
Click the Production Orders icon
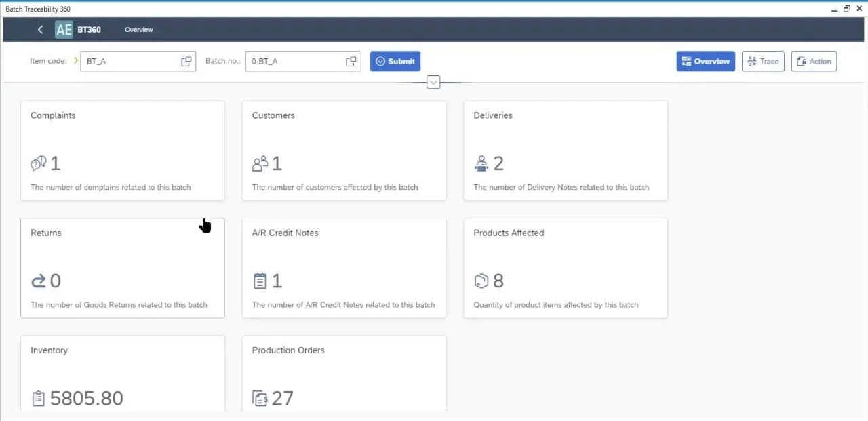coord(260,399)
